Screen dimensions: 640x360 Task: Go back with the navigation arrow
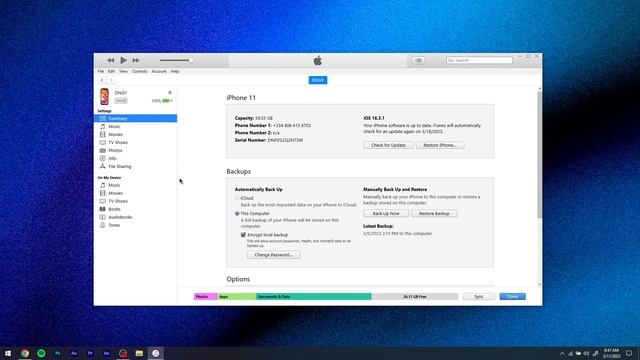point(102,80)
